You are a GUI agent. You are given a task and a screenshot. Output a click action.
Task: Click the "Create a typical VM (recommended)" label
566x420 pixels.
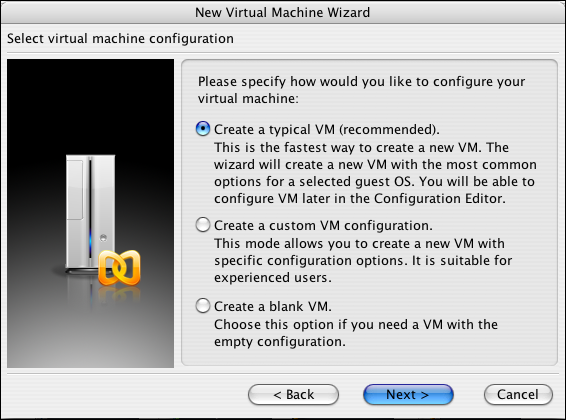click(327, 130)
